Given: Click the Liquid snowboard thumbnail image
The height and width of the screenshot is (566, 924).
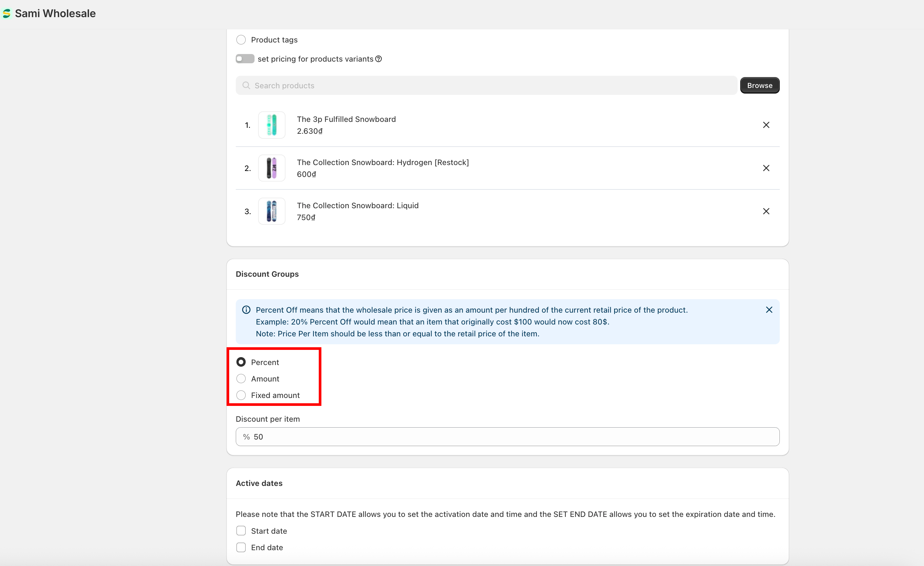Looking at the screenshot, I should point(271,211).
